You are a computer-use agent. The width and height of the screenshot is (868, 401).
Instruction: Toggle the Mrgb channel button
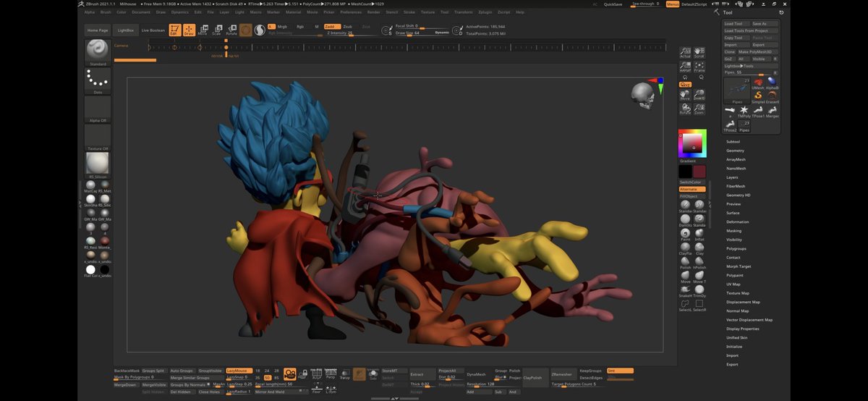point(282,26)
